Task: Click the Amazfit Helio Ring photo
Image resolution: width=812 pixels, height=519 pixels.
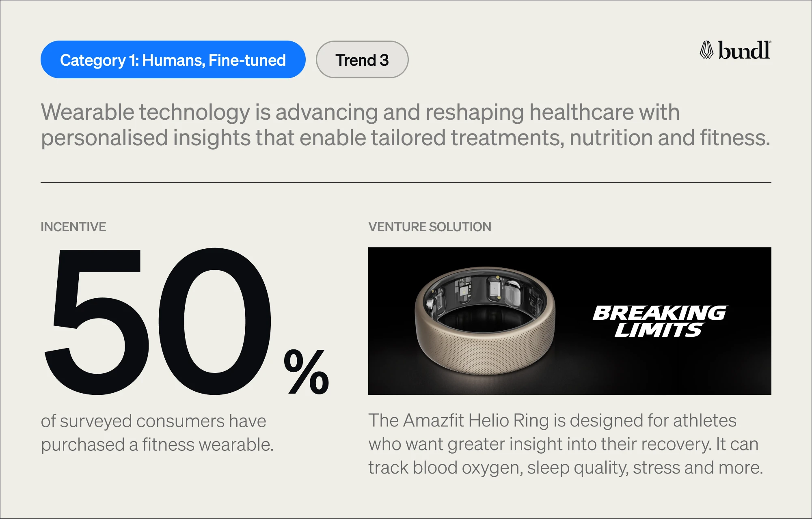Action: pos(570,321)
